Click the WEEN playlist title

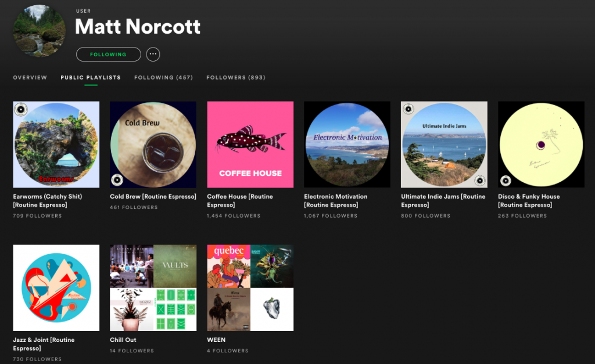click(216, 340)
